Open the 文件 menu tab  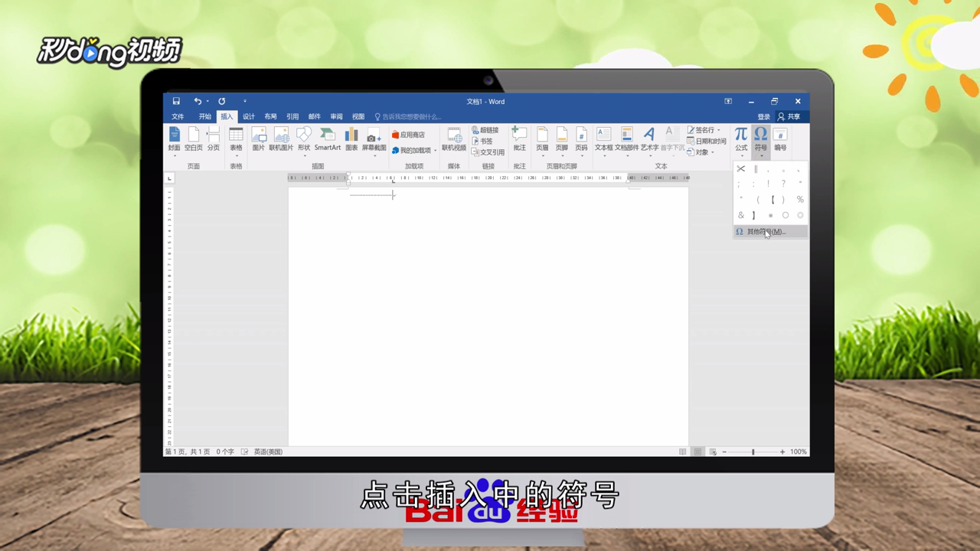178,116
